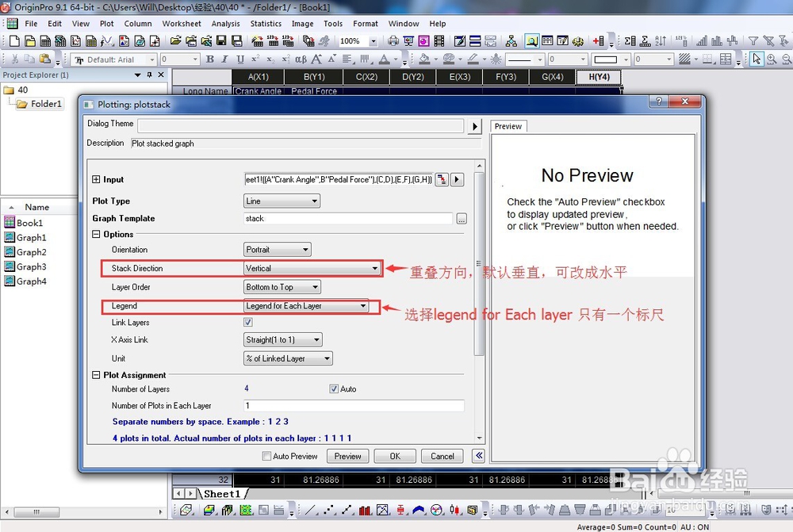This screenshot has width=793, height=532.
Task: Open the File menu
Action: (31, 24)
